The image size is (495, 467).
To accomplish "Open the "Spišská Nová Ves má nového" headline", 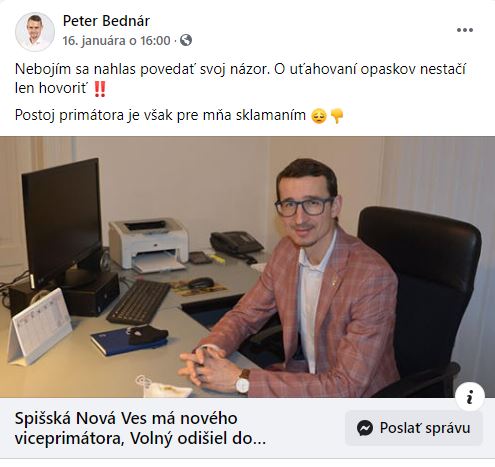I will tap(126, 418).
